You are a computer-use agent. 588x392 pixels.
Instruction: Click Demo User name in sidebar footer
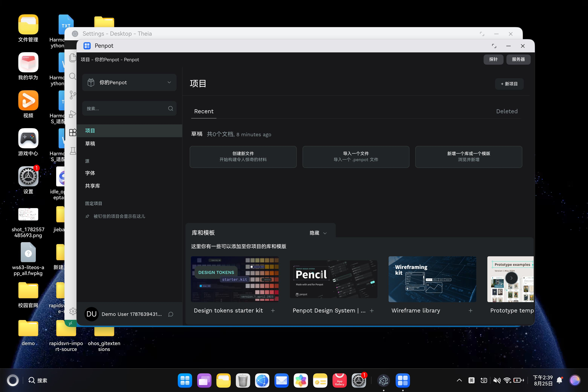(132, 314)
